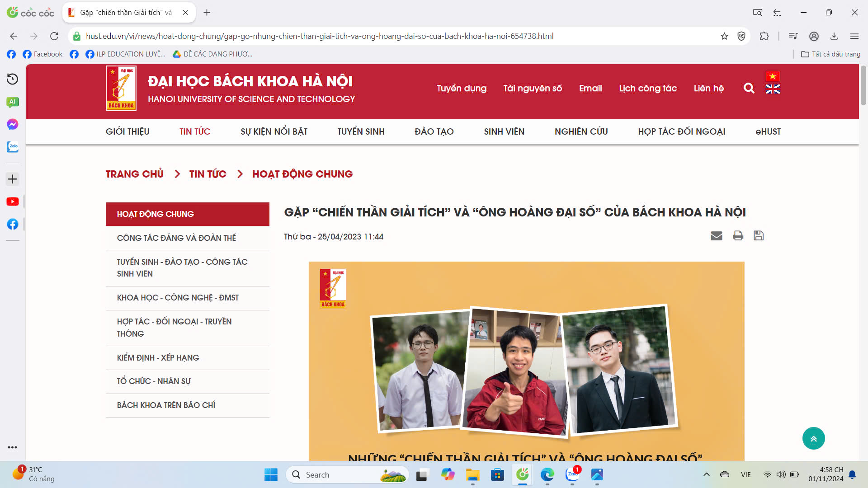This screenshot has width=868, height=488.
Task: Open the ĐÀO TẠO menu item
Action: (x=434, y=131)
